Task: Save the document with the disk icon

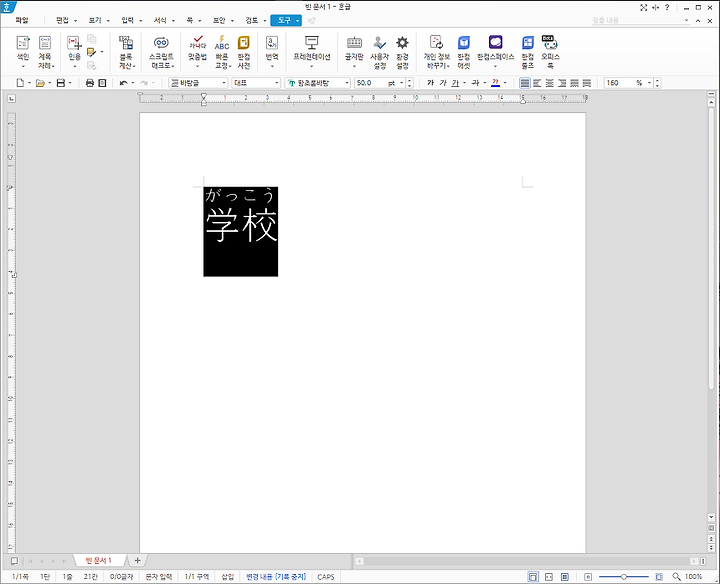Action: 61,83
